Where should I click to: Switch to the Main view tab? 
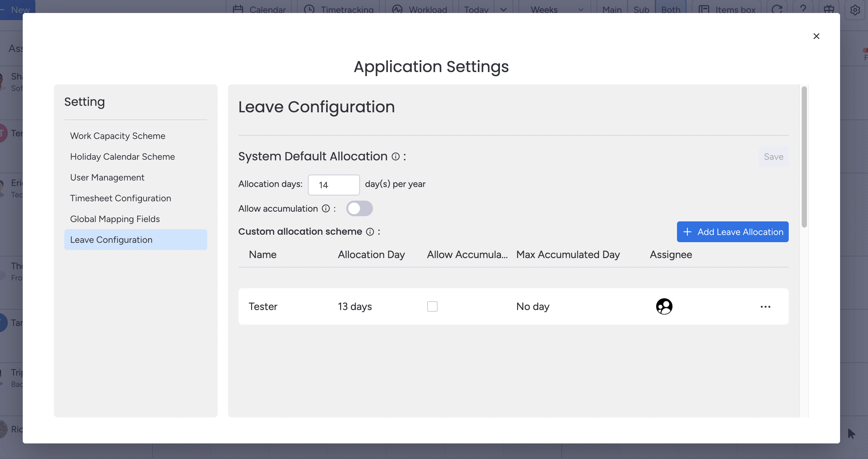click(612, 9)
